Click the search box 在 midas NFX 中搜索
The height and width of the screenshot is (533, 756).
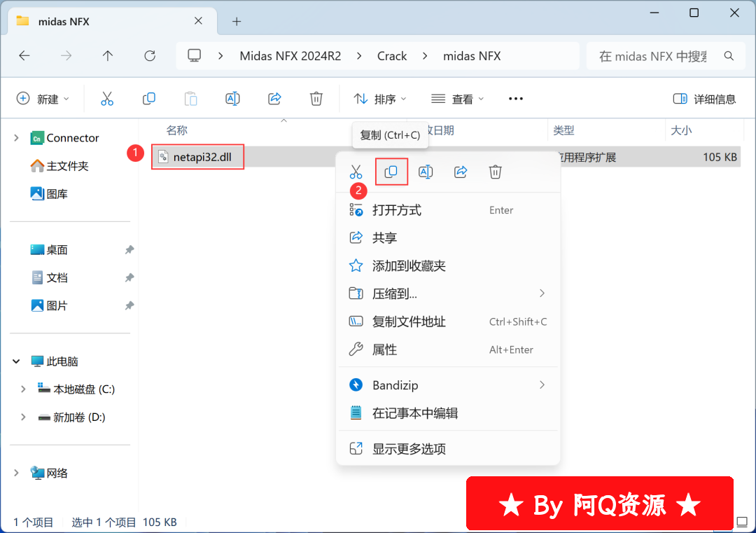(x=654, y=56)
